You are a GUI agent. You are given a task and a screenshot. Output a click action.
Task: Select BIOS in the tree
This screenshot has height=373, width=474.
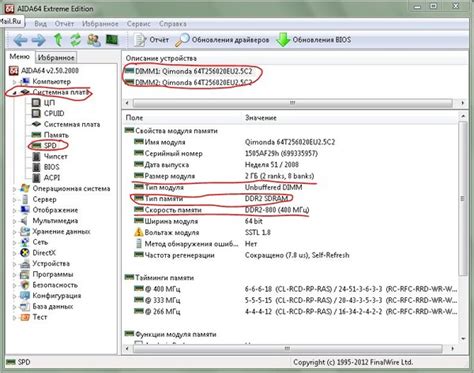coord(45,167)
